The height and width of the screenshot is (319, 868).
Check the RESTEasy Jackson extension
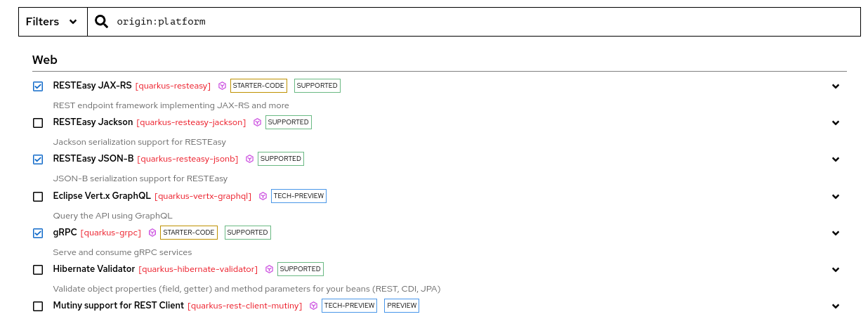pos(38,123)
